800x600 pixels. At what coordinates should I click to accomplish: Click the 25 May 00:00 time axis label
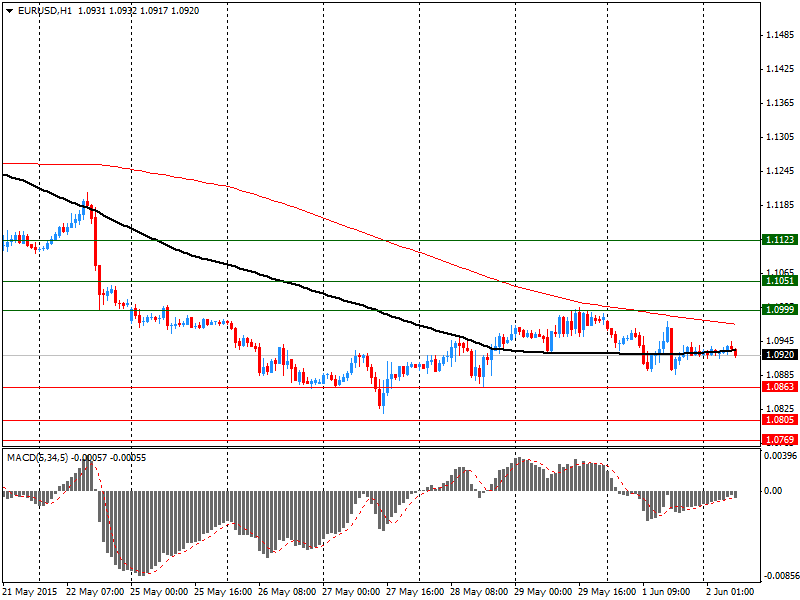point(159,592)
